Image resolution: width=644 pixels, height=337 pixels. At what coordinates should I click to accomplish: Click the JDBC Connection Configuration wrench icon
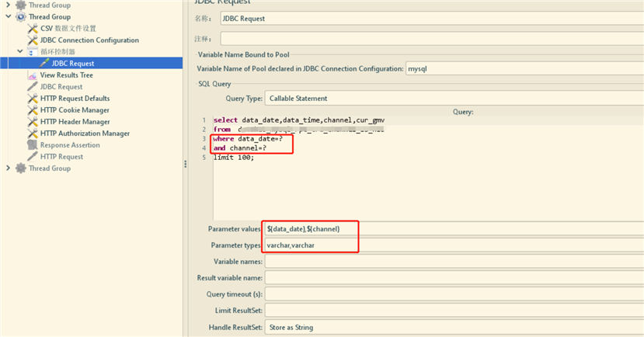pyautogui.click(x=33, y=40)
